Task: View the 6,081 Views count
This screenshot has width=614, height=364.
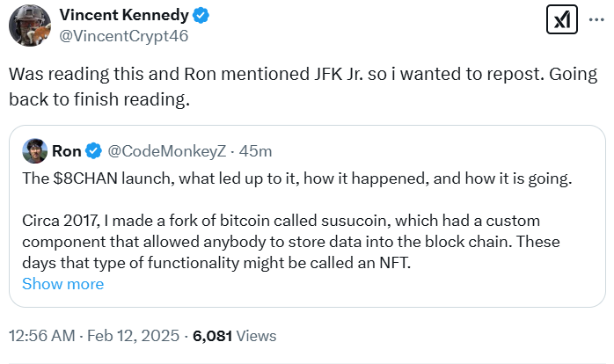Action: pos(211,336)
